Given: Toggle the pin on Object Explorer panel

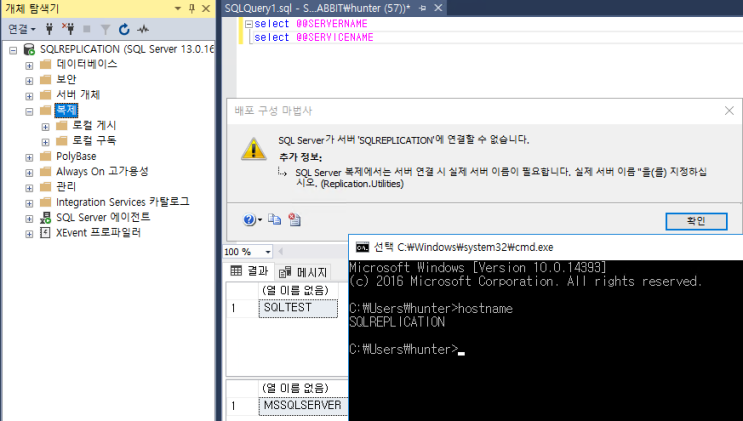Looking at the screenshot, I should click(191, 9).
